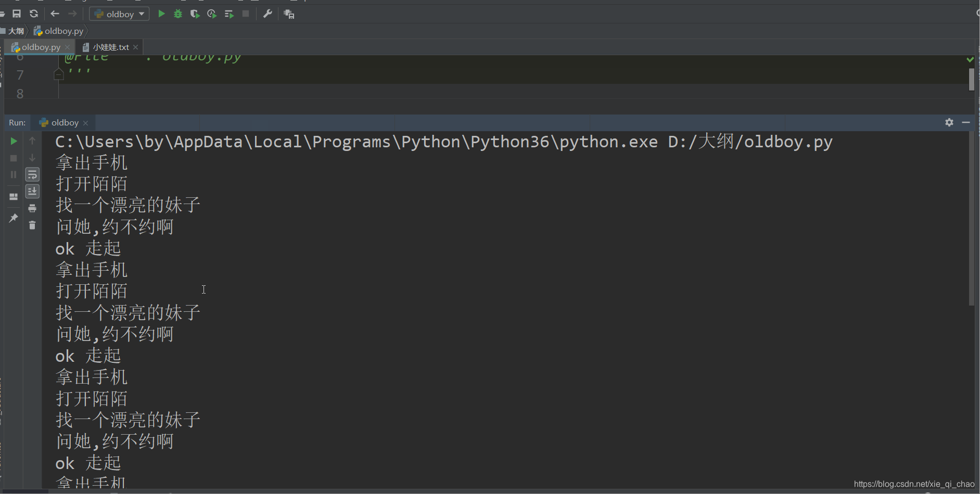Click the console vertical scrollbar thumb
The width and height of the screenshot is (980, 494).
(x=971, y=219)
